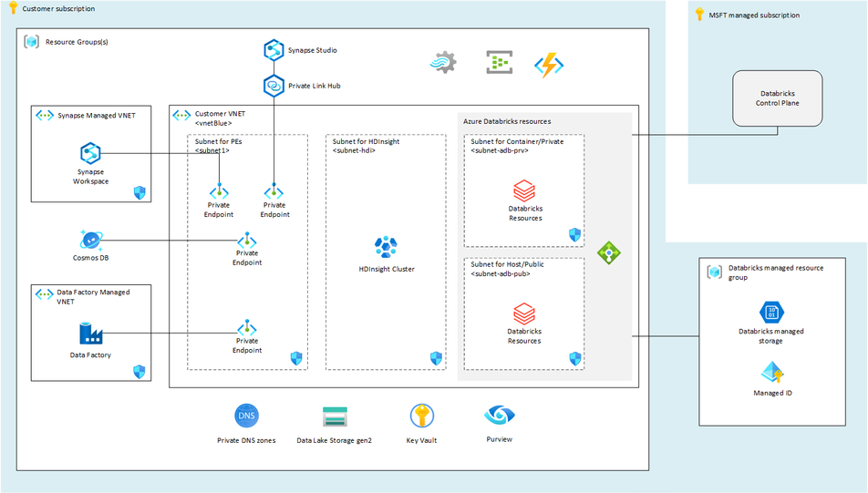Click the Azure Functions lightning bolt icon
Screen dimensions: 868x493
click(x=549, y=66)
